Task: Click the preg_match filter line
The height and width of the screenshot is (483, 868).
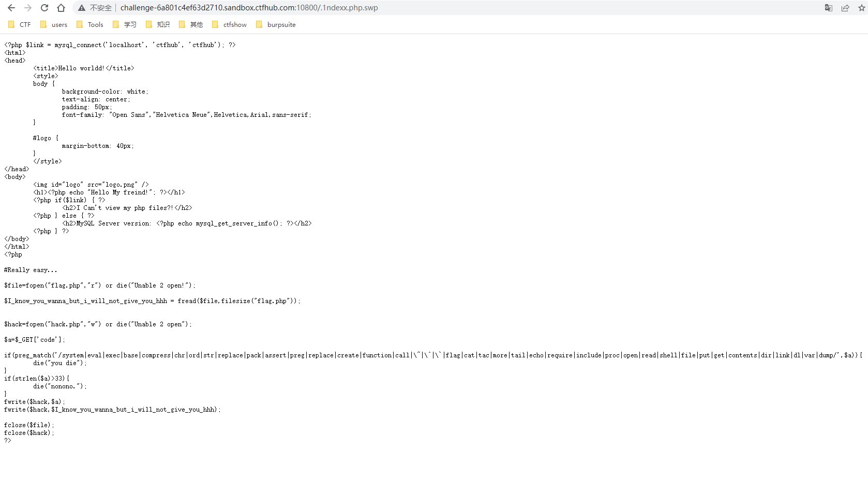Action: point(433,355)
